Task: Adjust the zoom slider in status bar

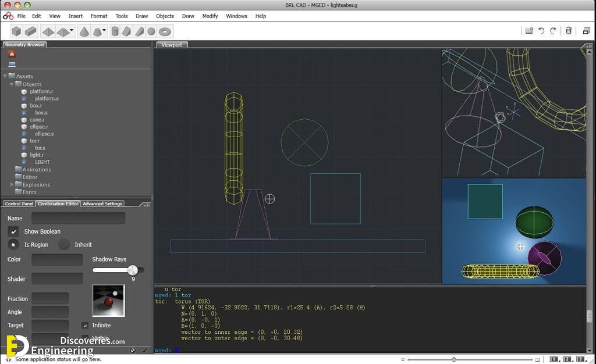Action: click(x=454, y=359)
